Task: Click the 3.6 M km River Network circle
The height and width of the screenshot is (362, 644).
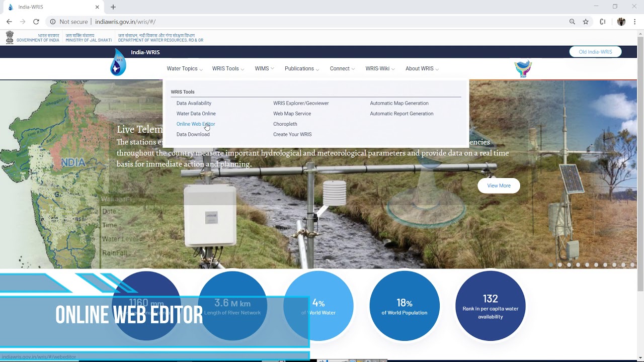Action: click(232, 306)
